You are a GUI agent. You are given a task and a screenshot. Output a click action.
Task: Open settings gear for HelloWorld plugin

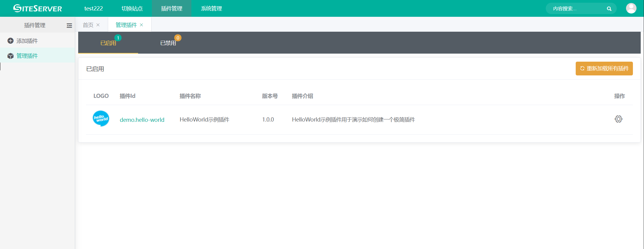(x=618, y=119)
